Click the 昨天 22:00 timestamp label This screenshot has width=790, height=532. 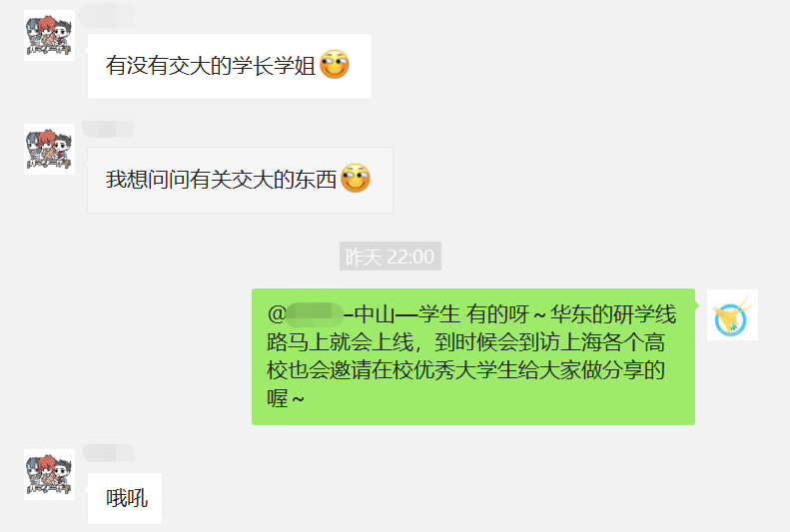pyautogui.click(x=390, y=257)
